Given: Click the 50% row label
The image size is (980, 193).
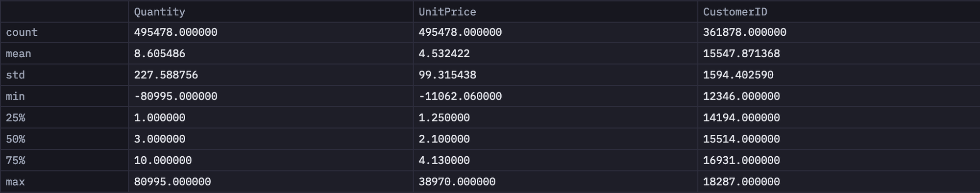Looking at the screenshot, I should (x=15, y=139).
